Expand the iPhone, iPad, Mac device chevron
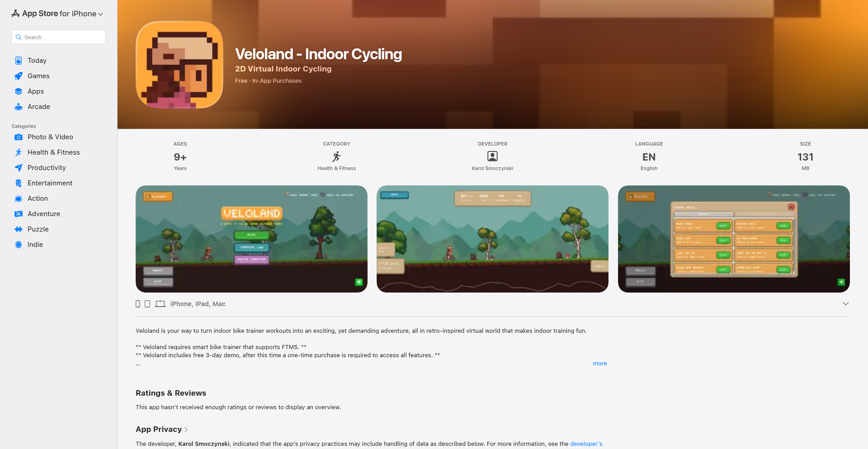This screenshot has height=449, width=868. pos(845,303)
